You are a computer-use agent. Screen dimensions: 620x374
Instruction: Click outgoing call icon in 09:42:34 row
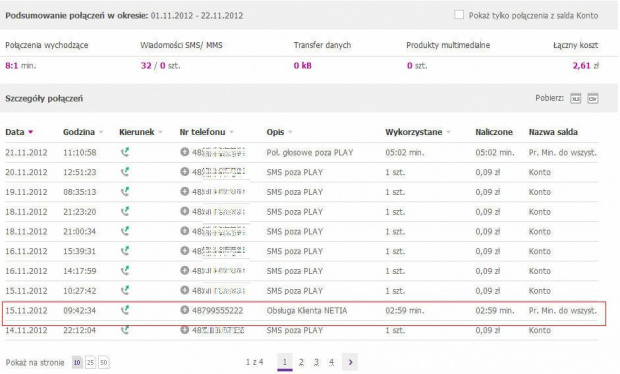click(125, 310)
